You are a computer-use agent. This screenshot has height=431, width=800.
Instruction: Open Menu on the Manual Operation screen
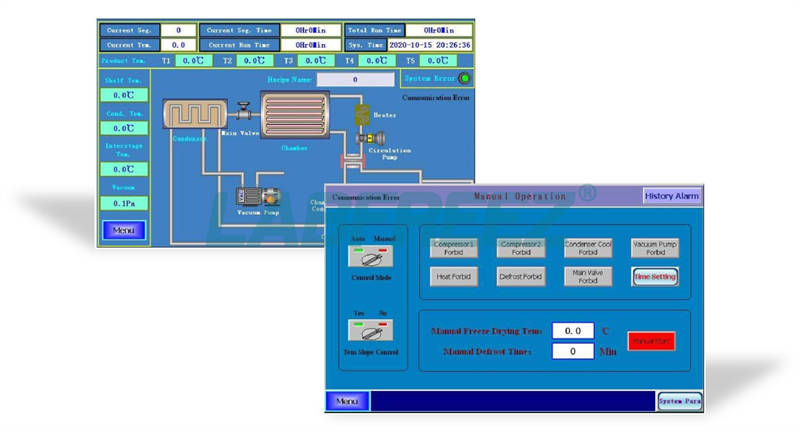pyautogui.click(x=346, y=401)
